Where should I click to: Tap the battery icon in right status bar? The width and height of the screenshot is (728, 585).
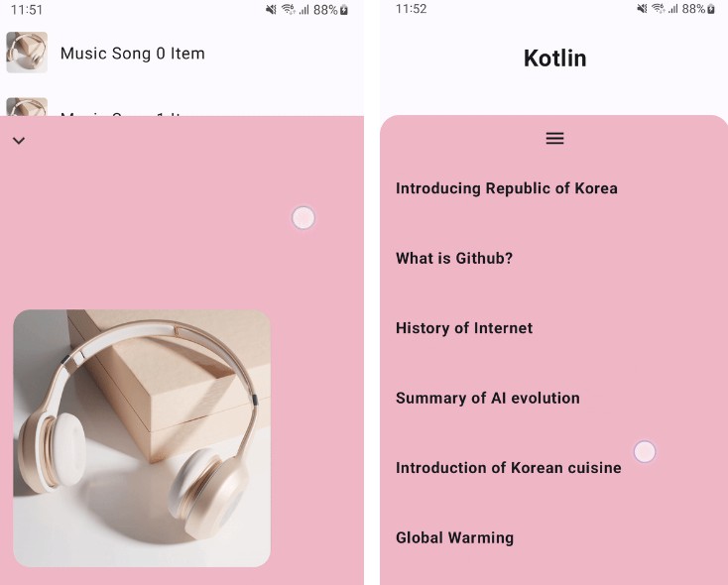(711, 9)
